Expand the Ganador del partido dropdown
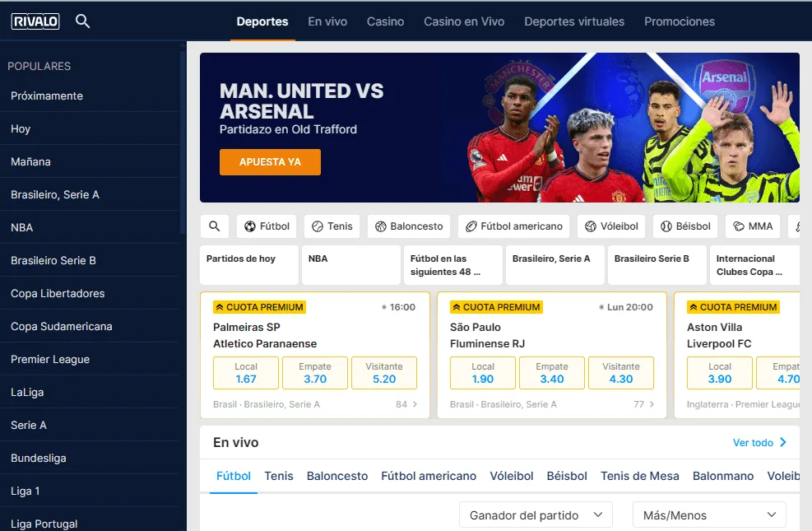 point(536,515)
